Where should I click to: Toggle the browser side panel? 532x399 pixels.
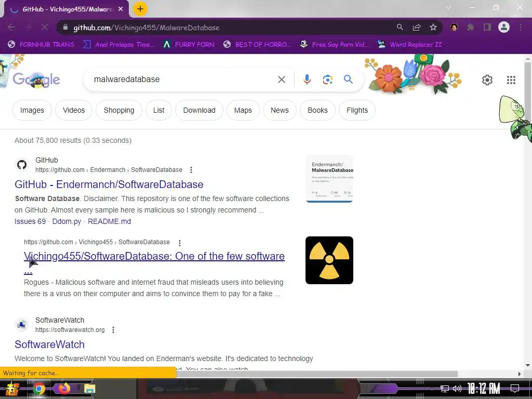coord(487,27)
